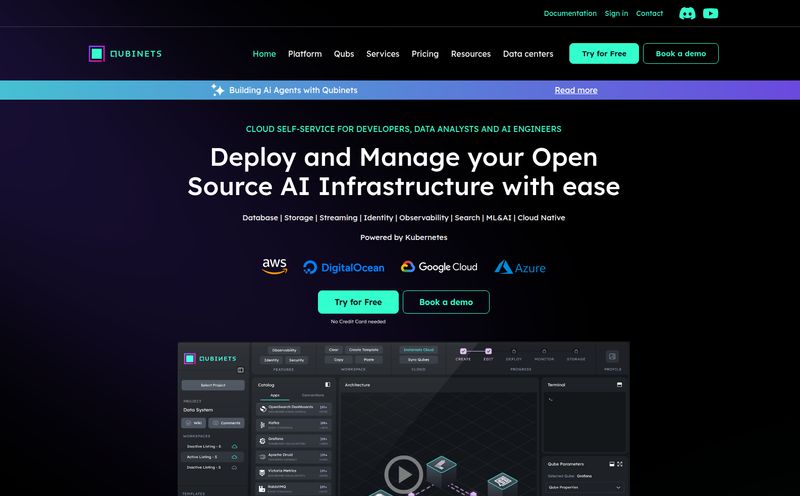The width and height of the screenshot is (800, 496).
Task: Click the Azure logo
Action: 520,267
